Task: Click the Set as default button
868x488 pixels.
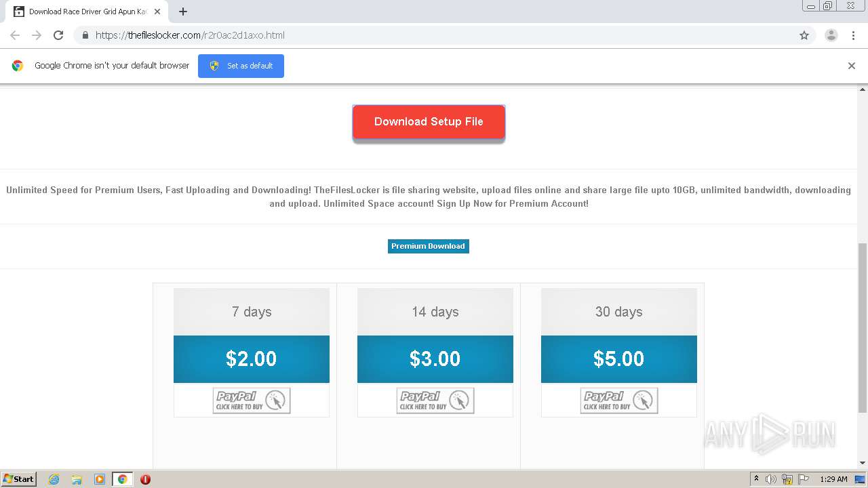Action: coord(241,66)
